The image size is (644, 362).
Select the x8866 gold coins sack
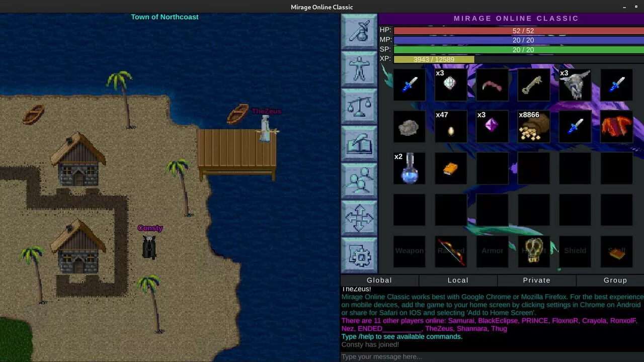tap(534, 127)
